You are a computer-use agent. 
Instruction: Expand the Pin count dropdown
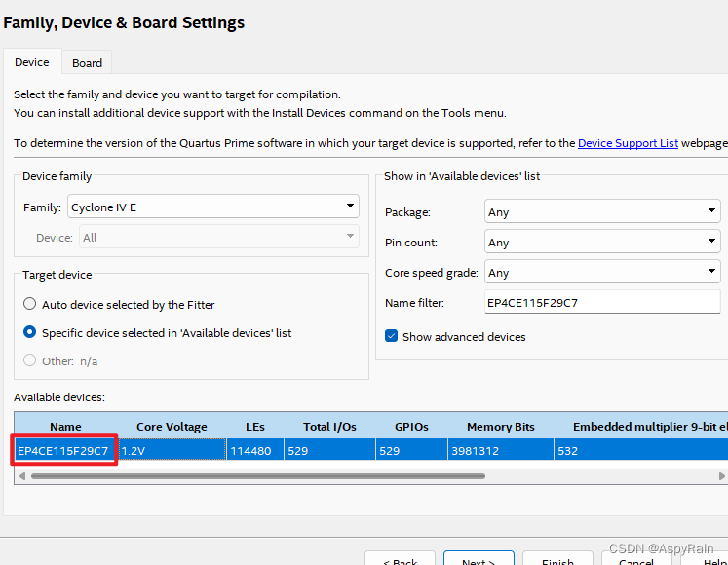coord(602,242)
